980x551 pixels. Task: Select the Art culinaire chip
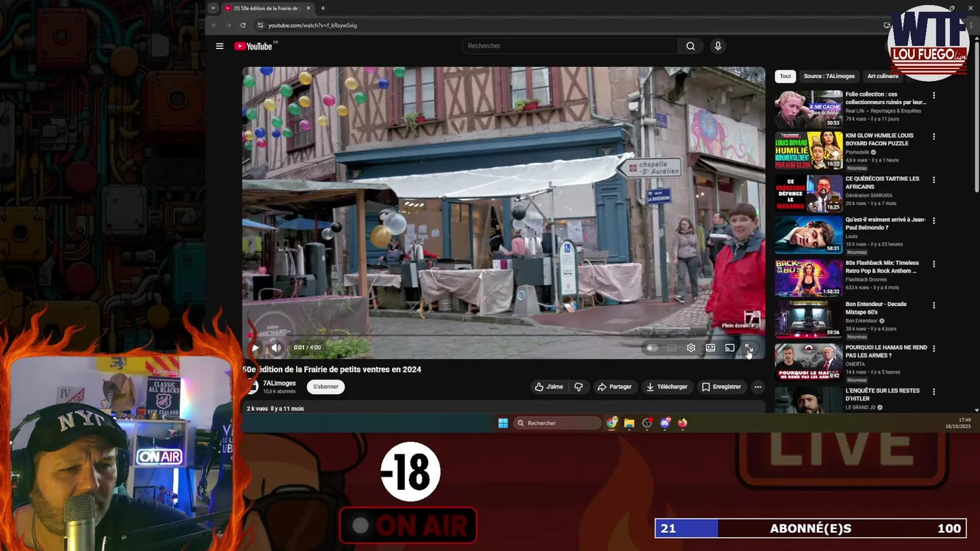(883, 76)
